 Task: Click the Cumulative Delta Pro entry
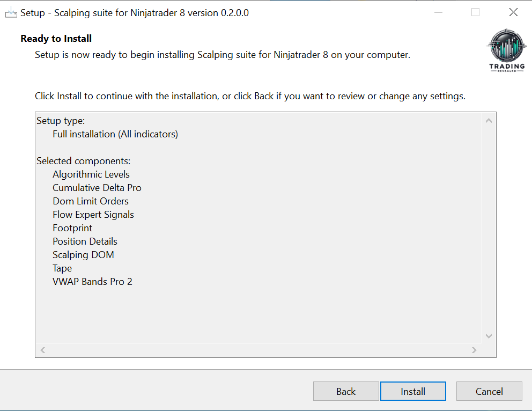97,188
